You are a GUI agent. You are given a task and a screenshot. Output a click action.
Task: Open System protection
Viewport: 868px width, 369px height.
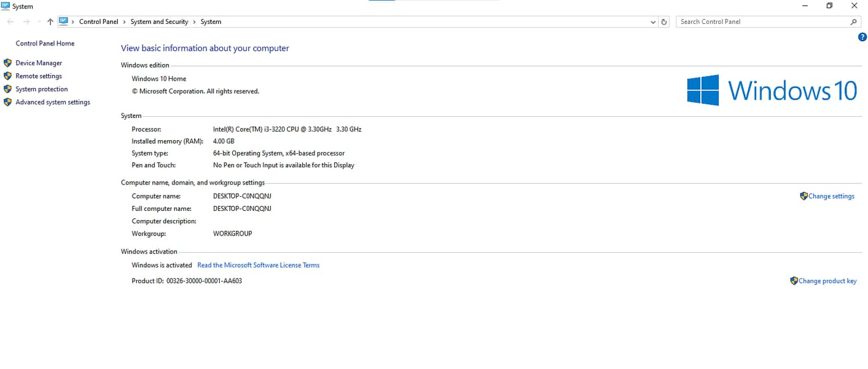pyautogui.click(x=42, y=89)
